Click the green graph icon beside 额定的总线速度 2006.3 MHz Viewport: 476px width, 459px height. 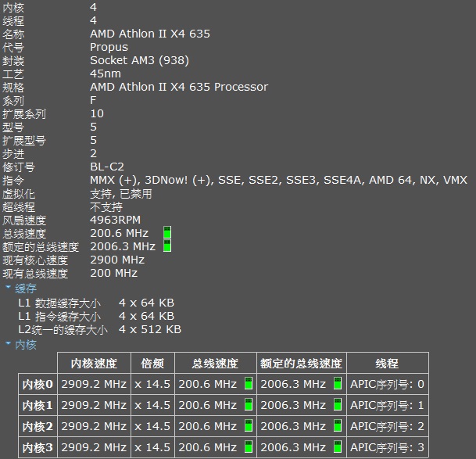pos(167,246)
